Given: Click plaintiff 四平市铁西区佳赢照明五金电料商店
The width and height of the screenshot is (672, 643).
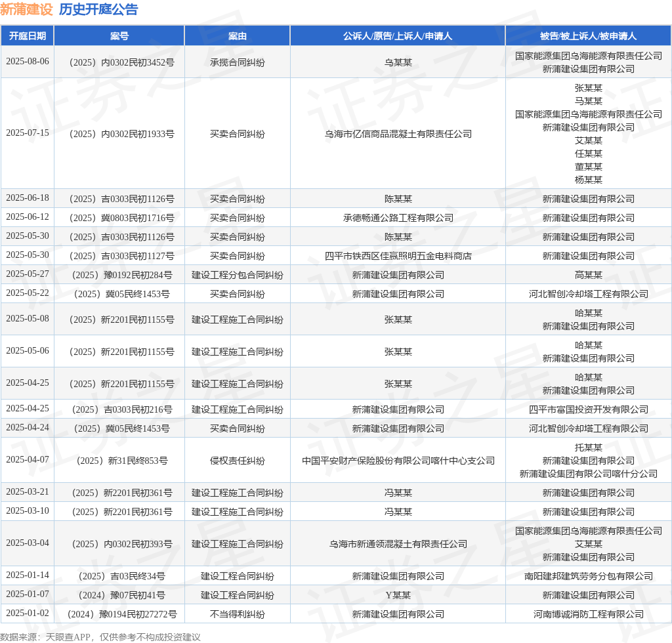Looking at the screenshot, I should click(x=398, y=256).
